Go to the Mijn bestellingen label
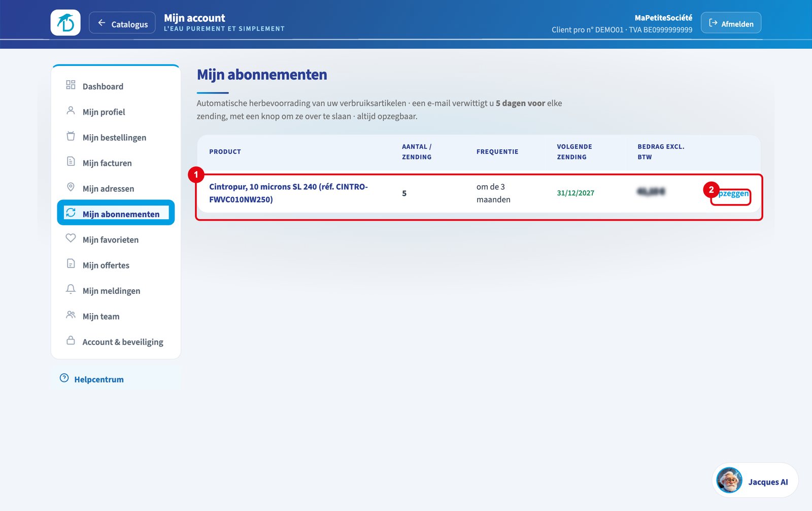 (114, 138)
